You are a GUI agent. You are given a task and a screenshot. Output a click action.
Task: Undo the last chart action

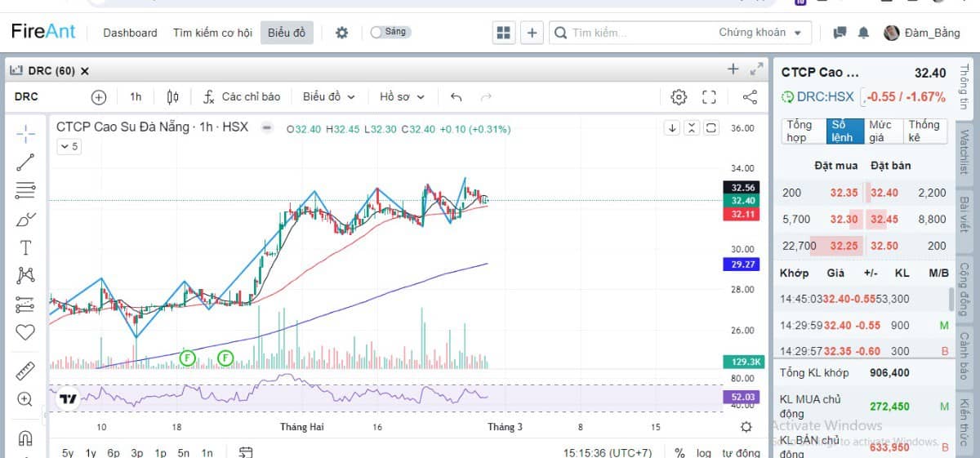pyautogui.click(x=457, y=97)
